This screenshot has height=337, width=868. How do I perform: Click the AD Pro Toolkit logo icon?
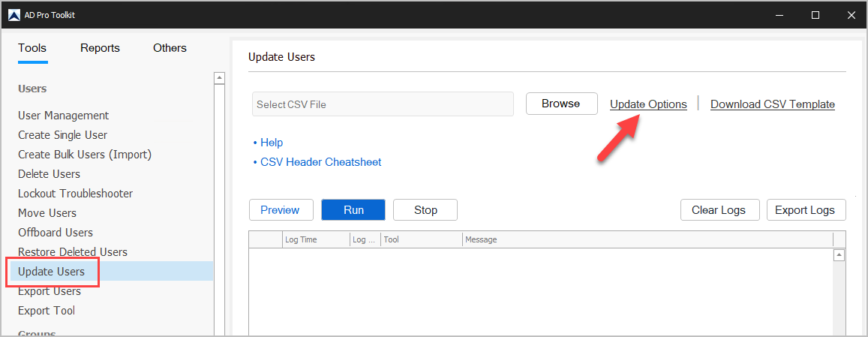tap(14, 15)
